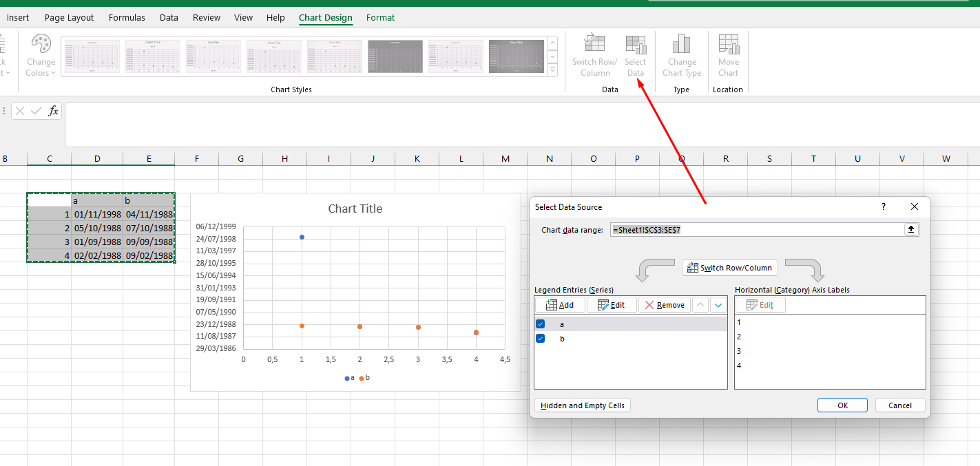This screenshot has width=980, height=466.
Task: Select the fifth chart style thumbnail
Action: [x=334, y=56]
